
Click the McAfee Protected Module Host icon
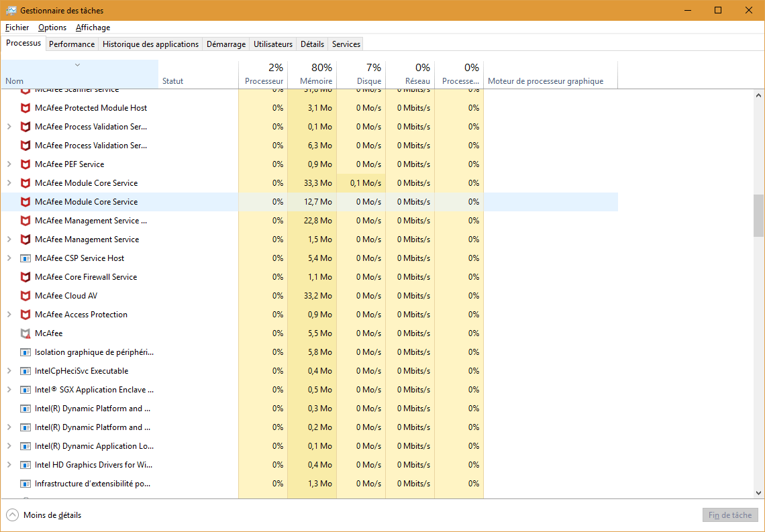[25, 108]
